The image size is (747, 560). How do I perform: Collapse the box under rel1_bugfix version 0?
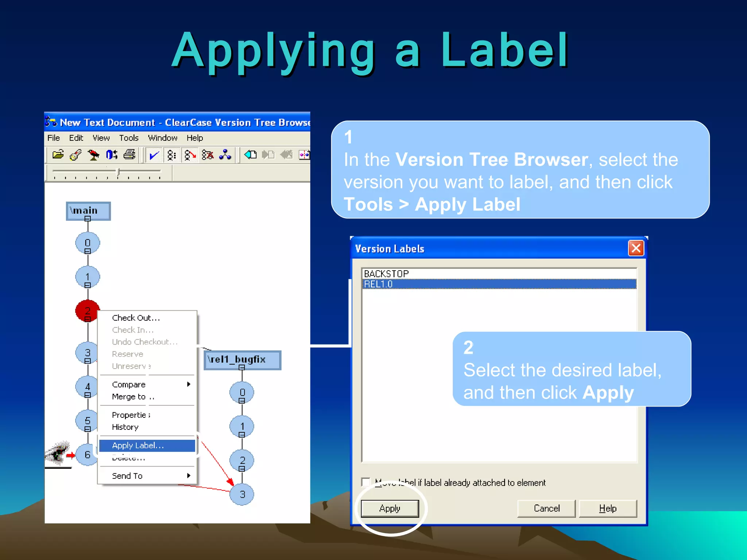[241, 401]
